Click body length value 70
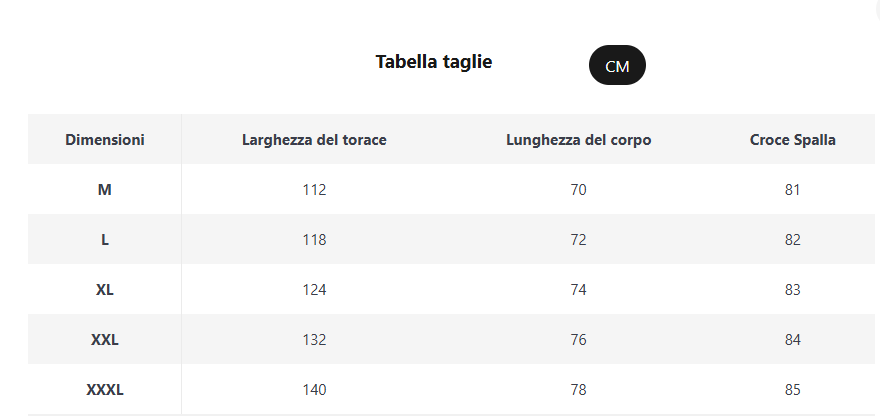 pos(578,190)
